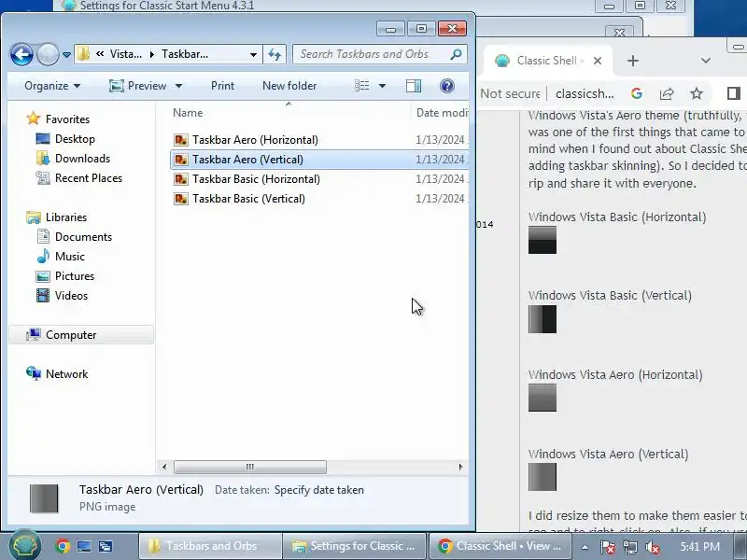Switch to Settings for Classic taskbar button
Image resolution: width=747 pixels, height=560 pixels.
pos(354,546)
